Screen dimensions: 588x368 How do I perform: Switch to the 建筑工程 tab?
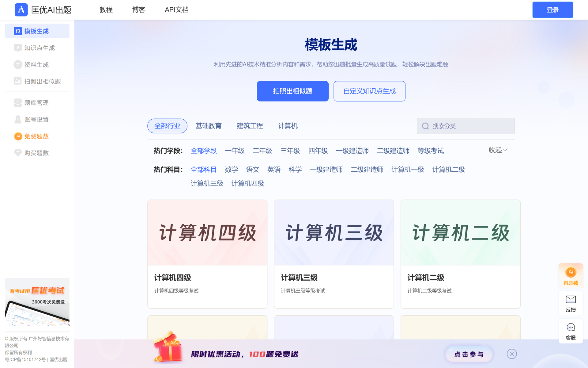[250, 126]
